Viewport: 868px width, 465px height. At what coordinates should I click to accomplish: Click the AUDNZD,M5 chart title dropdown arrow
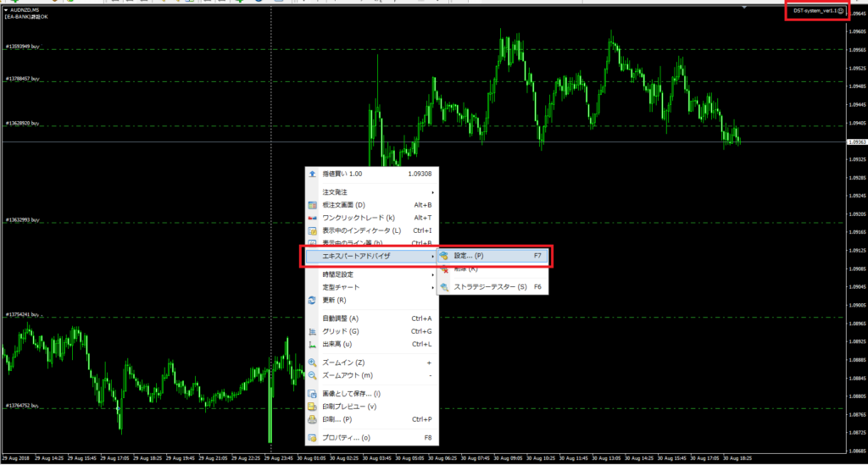6,10
